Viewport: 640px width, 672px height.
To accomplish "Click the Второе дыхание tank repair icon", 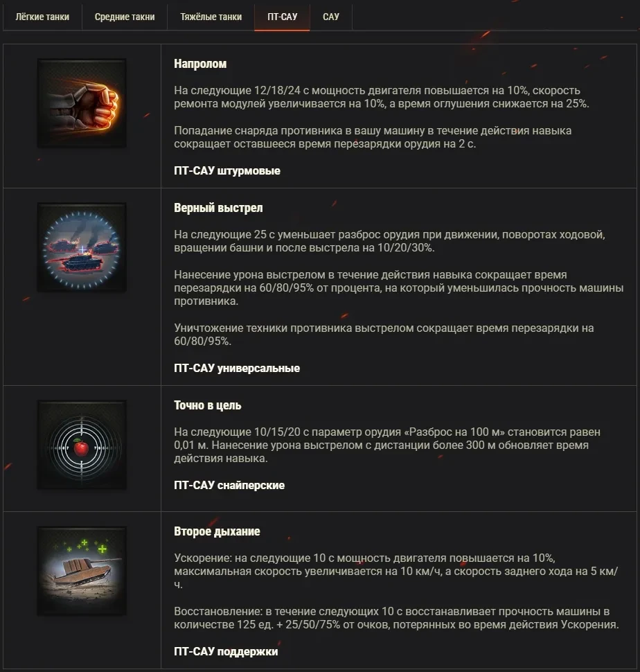I will (82, 571).
